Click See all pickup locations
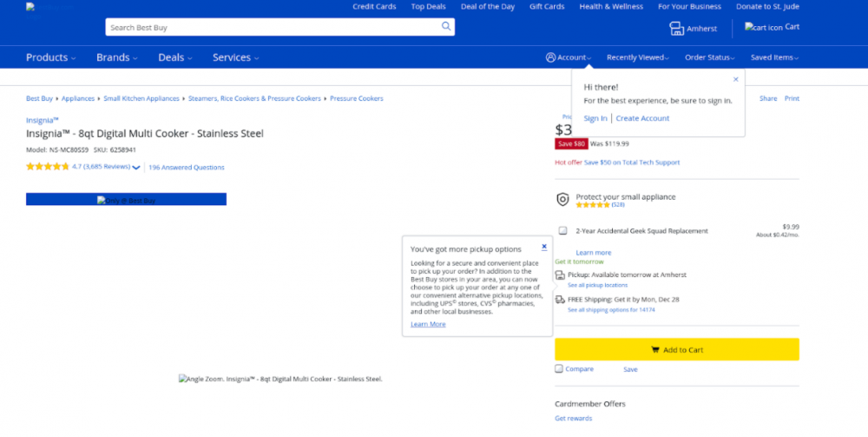Viewport: 868px width, 437px height. pyautogui.click(x=597, y=285)
